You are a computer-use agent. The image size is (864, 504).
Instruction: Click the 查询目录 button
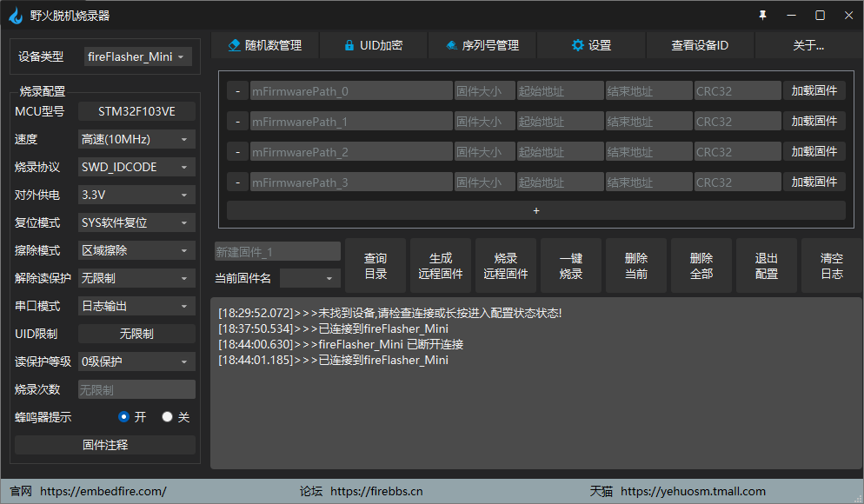[376, 266]
